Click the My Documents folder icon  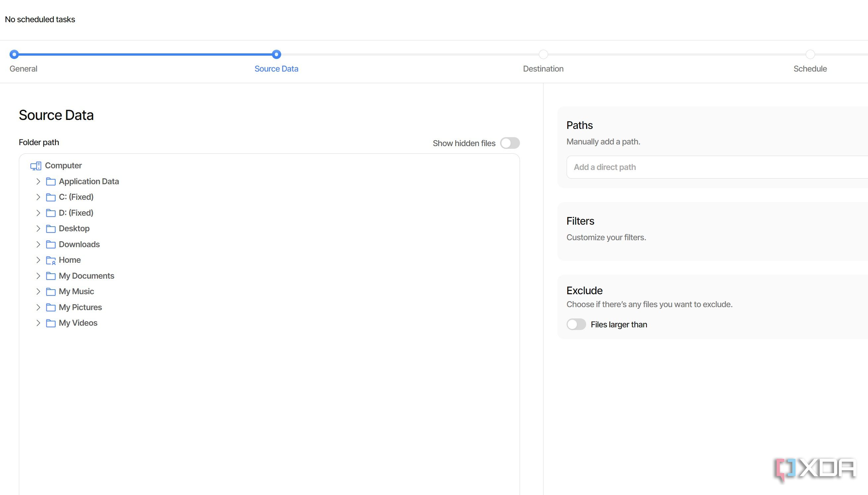pyautogui.click(x=51, y=276)
